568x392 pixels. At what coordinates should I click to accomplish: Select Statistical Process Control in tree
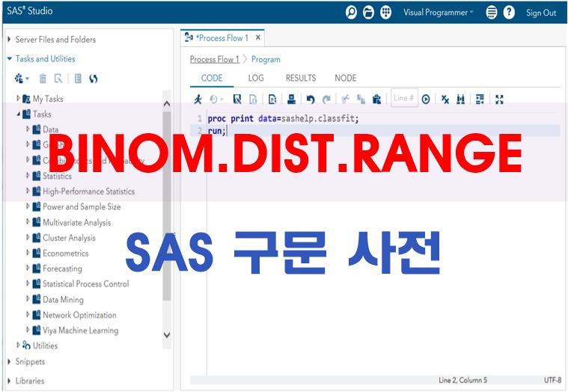click(86, 284)
